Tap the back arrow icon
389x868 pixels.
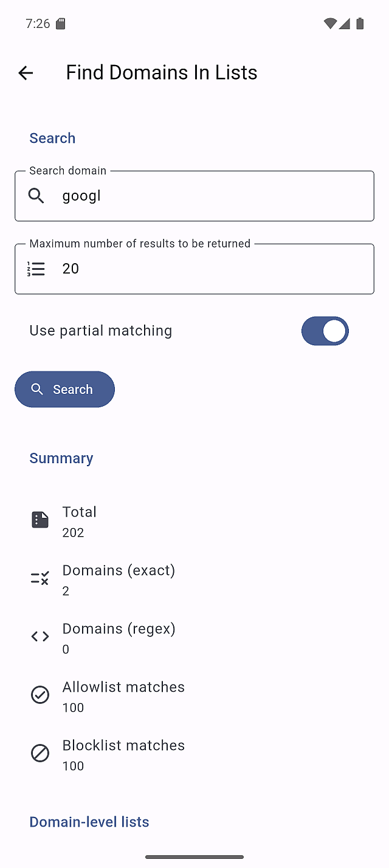(26, 73)
